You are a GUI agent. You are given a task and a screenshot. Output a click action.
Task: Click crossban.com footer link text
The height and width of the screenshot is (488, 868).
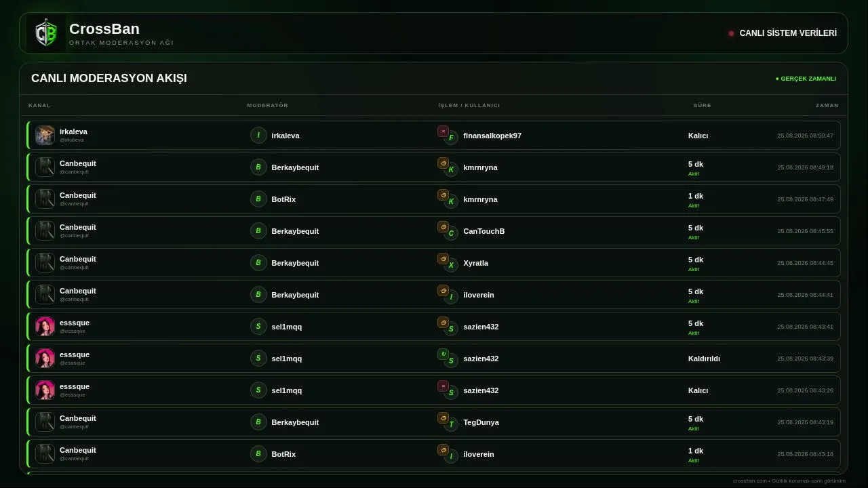750,481
